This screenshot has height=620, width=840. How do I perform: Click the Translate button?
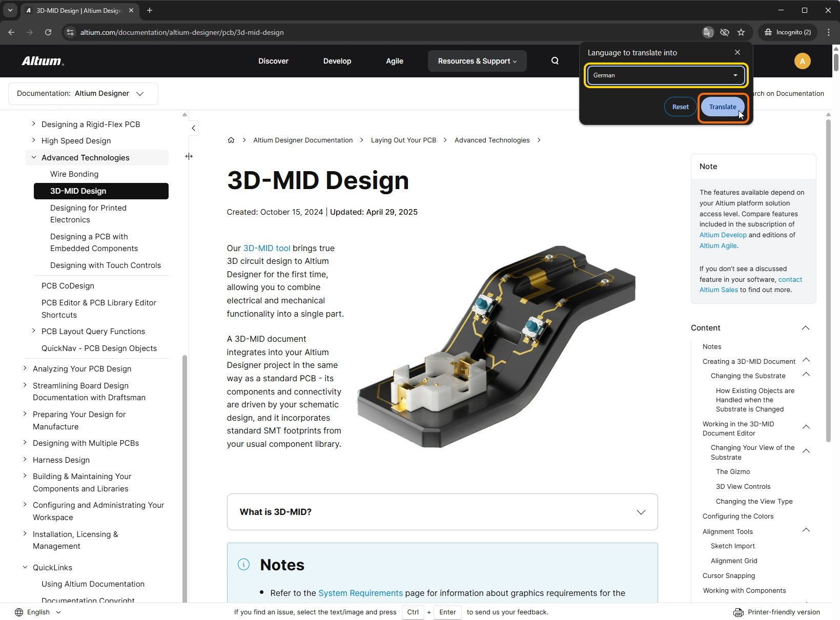pyautogui.click(x=723, y=107)
